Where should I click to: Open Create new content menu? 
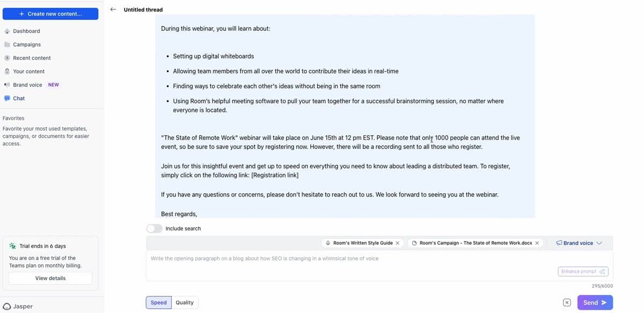[50, 14]
